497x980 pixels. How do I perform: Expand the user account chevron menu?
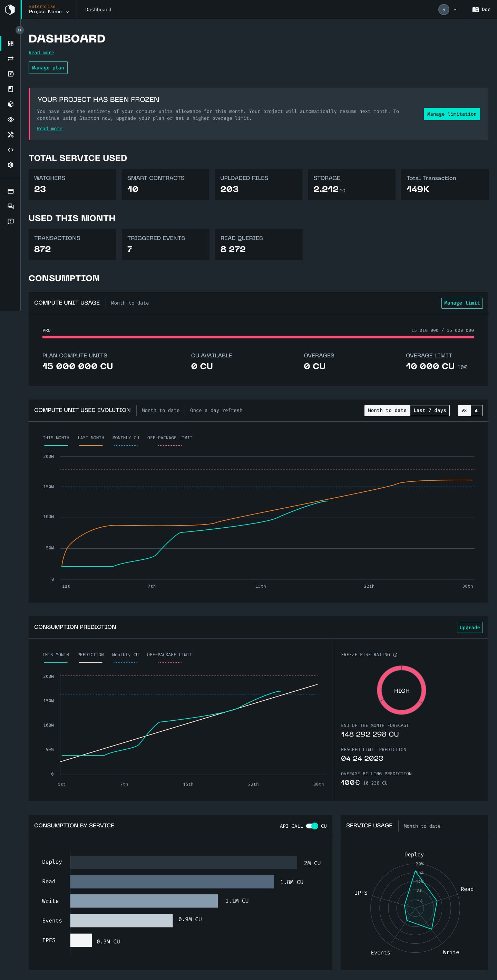point(455,10)
